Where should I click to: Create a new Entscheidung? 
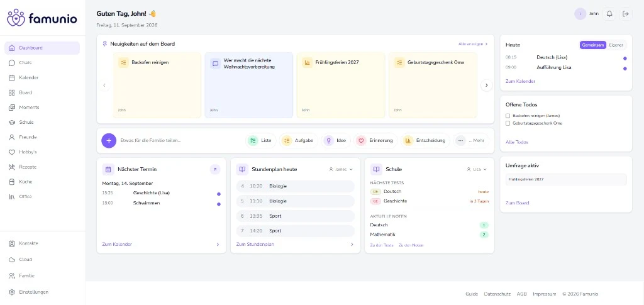pos(425,140)
